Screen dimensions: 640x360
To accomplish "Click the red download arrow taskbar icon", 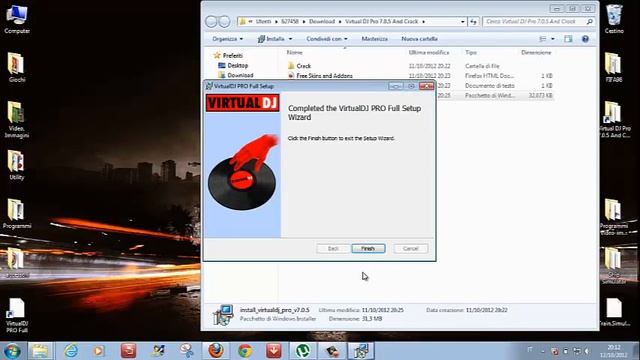I will click(274, 351).
